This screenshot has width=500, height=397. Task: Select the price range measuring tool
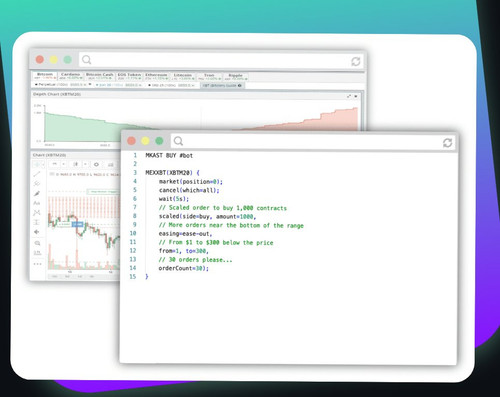37,222
